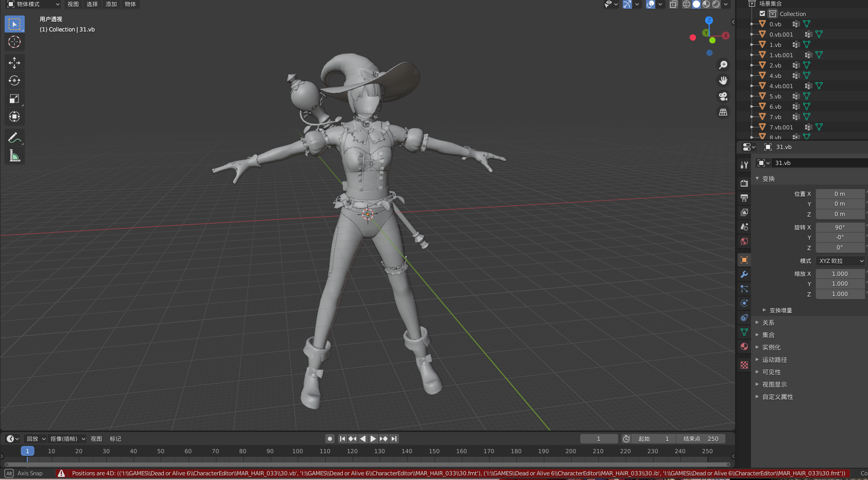
Task: Uncheck the Collection visibility checkbox
Action: point(762,14)
